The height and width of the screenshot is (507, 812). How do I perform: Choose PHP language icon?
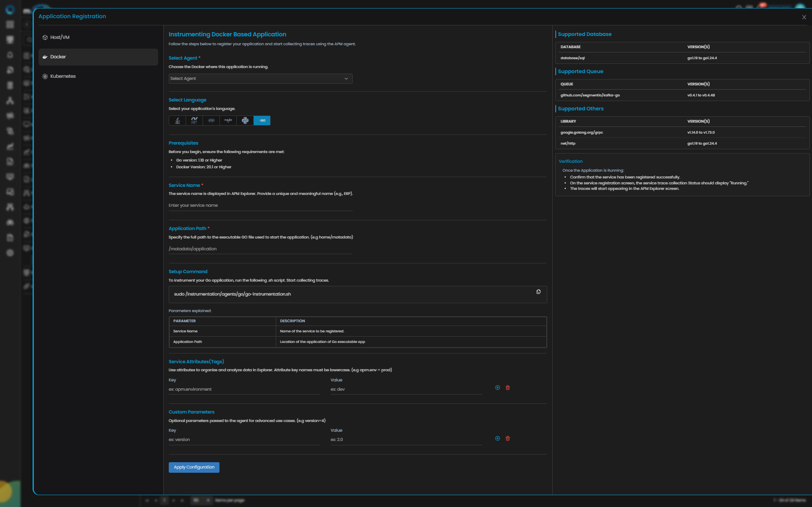(211, 121)
